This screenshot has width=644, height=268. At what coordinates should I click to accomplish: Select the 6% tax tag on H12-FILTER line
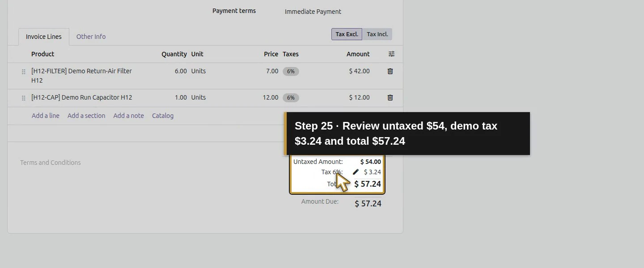(x=291, y=71)
